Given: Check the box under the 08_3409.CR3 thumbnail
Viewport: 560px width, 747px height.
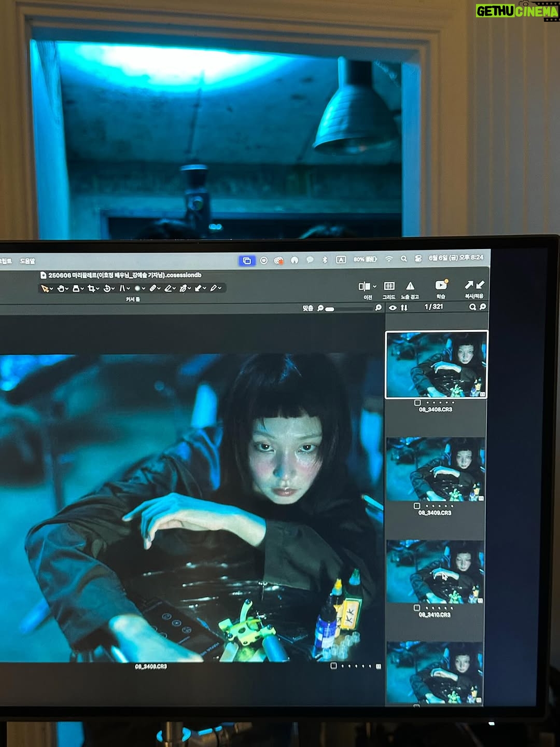Looking at the screenshot, I should [x=417, y=506].
